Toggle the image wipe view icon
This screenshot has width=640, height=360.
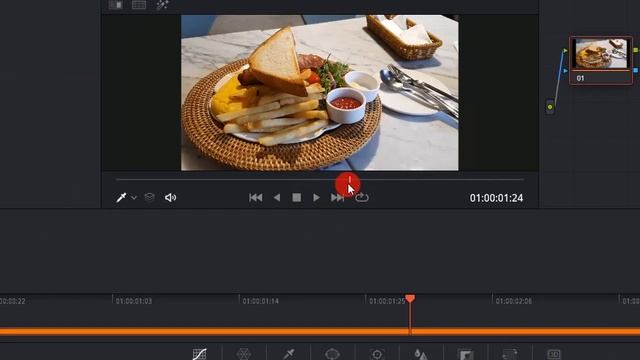pos(116,5)
